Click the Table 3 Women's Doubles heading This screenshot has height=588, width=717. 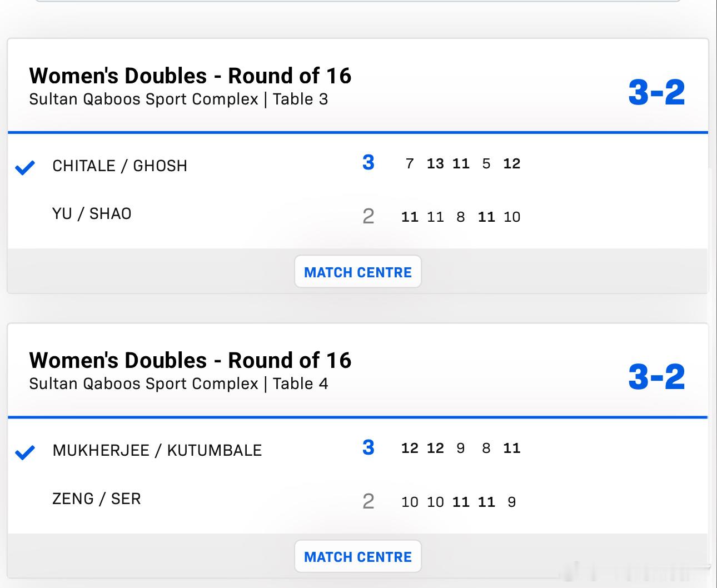coord(190,76)
